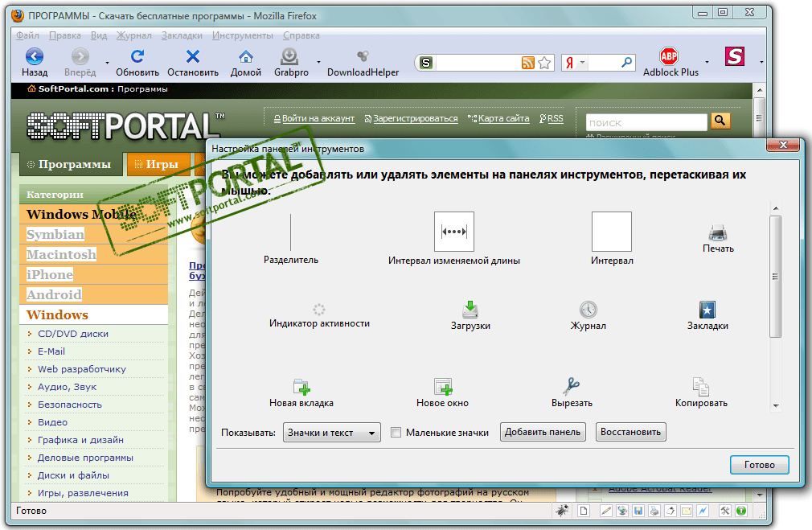Screen dimensions: 812x530
Task: Click the Reload (Обновить) icon
Action: click(x=137, y=56)
